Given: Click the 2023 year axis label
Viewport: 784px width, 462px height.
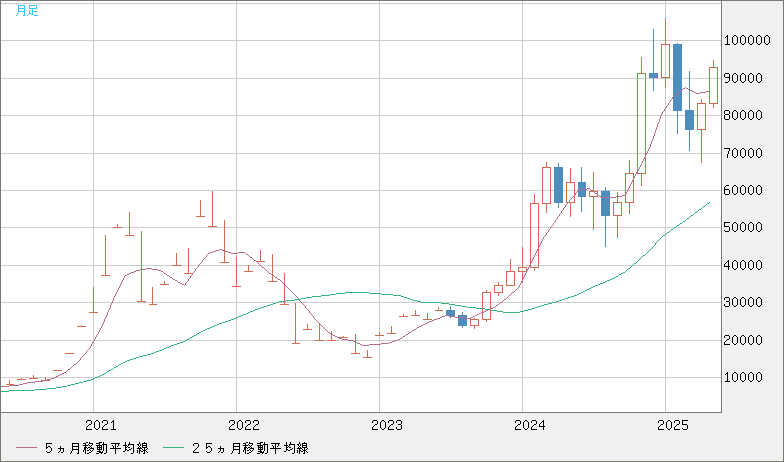Looking at the screenshot, I should tap(386, 426).
